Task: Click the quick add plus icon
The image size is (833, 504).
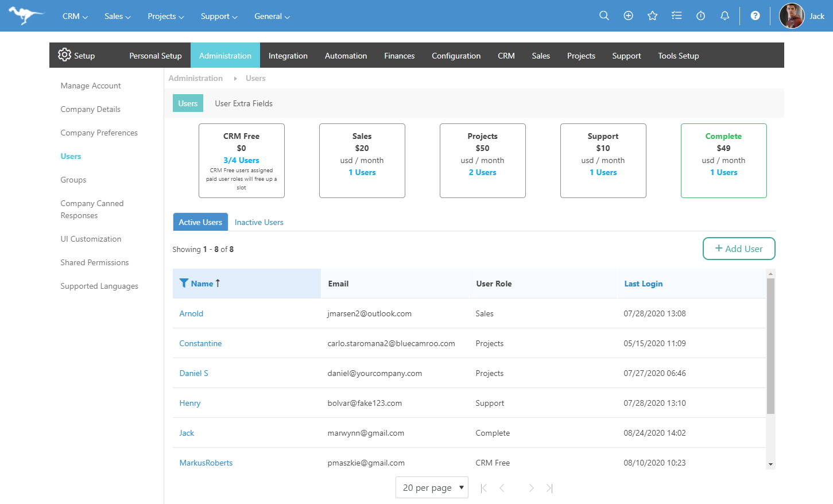Action: pos(628,15)
